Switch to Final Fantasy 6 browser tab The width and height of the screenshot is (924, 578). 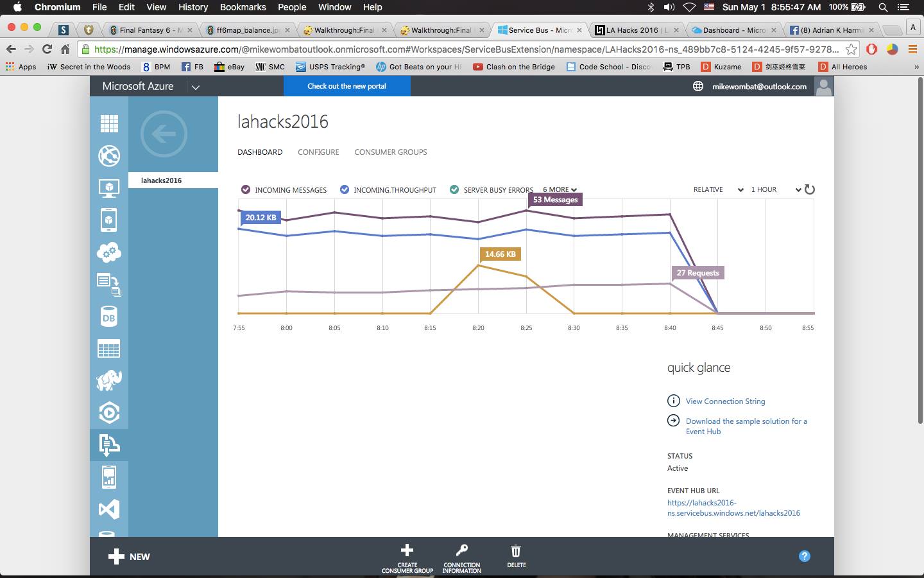pyautogui.click(x=151, y=30)
